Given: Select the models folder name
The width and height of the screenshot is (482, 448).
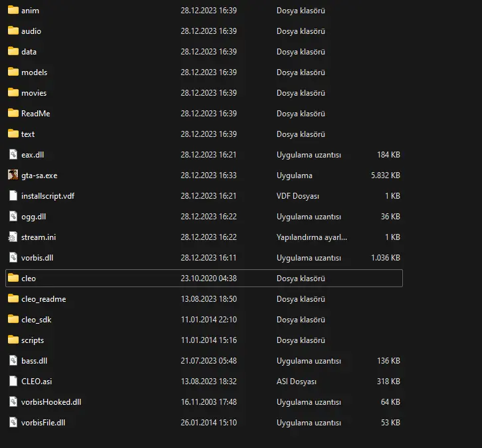Looking at the screenshot, I should pos(34,72).
